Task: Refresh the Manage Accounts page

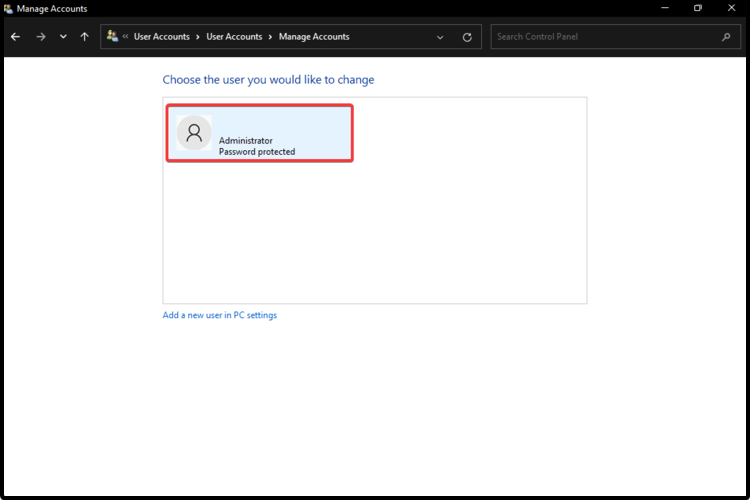Action: [x=467, y=37]
